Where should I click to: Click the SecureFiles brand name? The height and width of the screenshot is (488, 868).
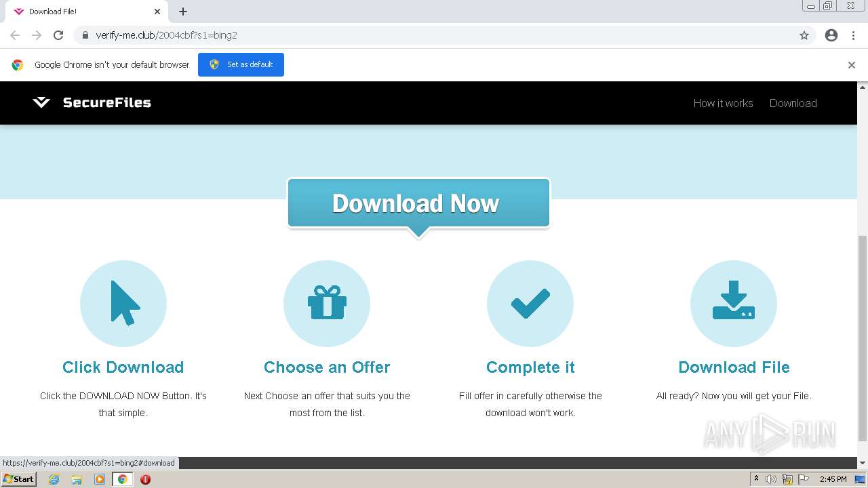click(106, 102)
